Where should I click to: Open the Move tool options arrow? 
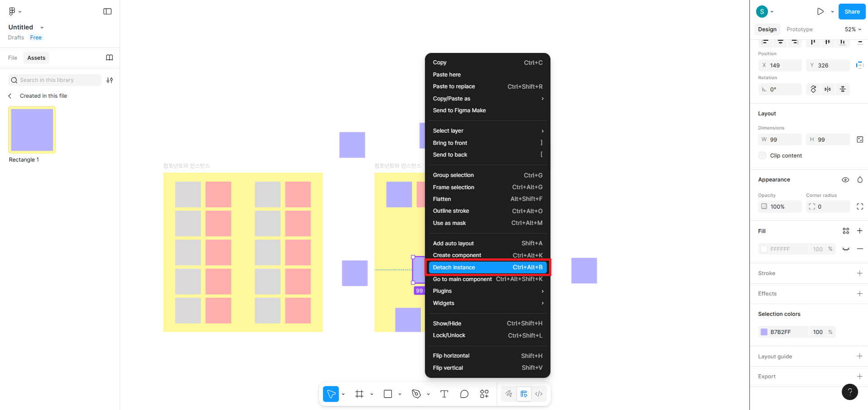coord(343,394)
